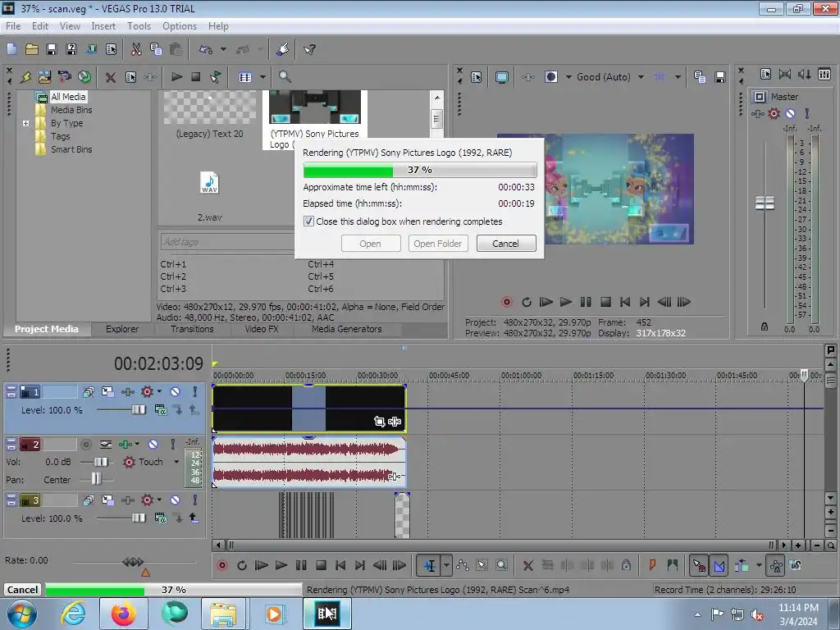Open the Insert menu
The image size is (840, 630).
click(x=103, y=26)
